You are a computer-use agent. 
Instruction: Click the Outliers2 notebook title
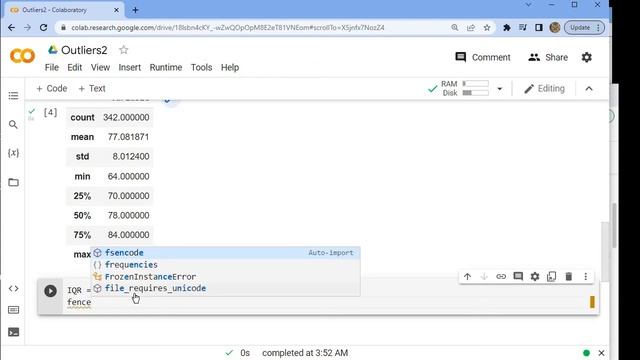pyautogui.click(x=84, y=50)
